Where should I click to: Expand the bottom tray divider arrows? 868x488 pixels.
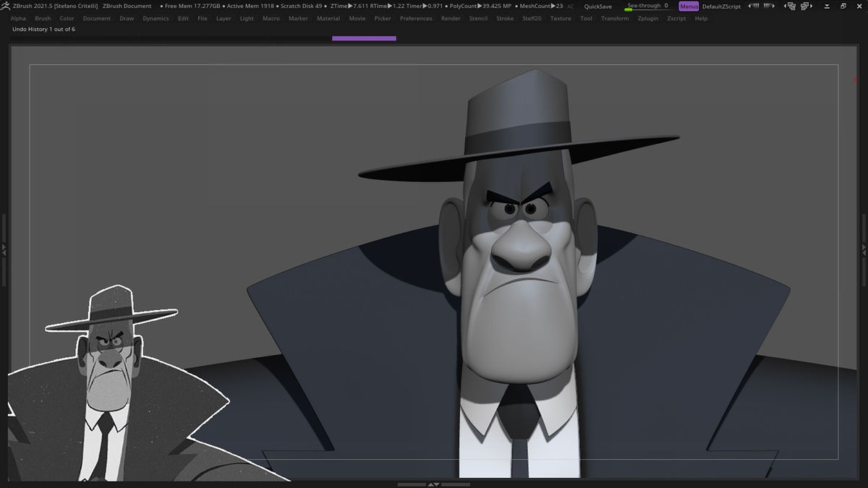[433, 484]
